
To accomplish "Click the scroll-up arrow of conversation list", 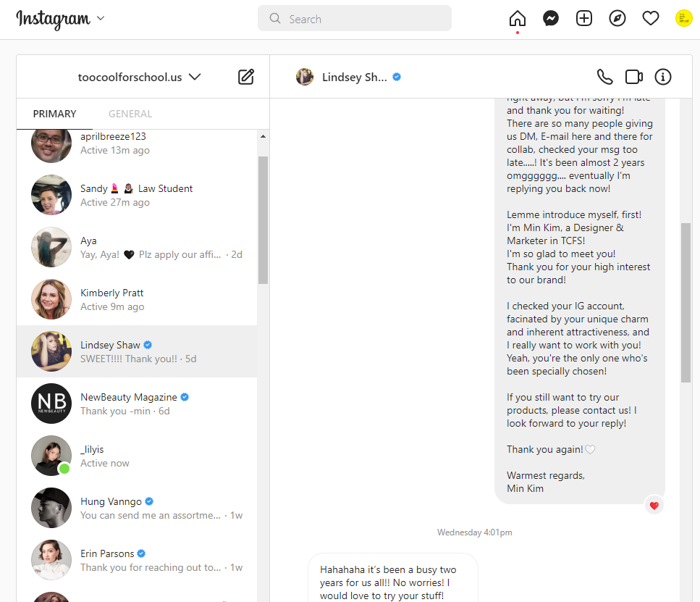I will click(x=263, y=136).
